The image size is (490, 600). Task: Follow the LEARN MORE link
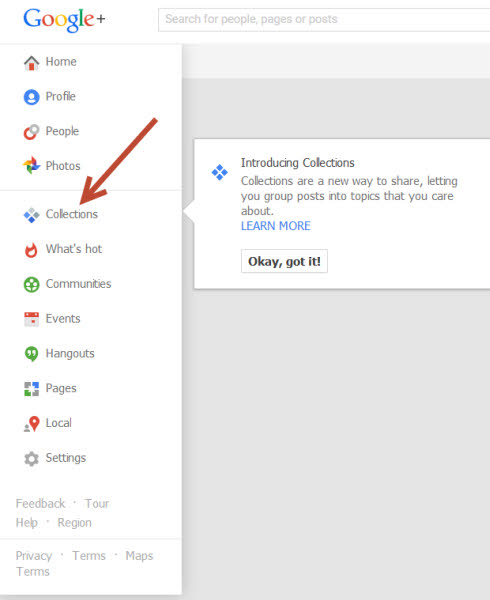(275, 226)
